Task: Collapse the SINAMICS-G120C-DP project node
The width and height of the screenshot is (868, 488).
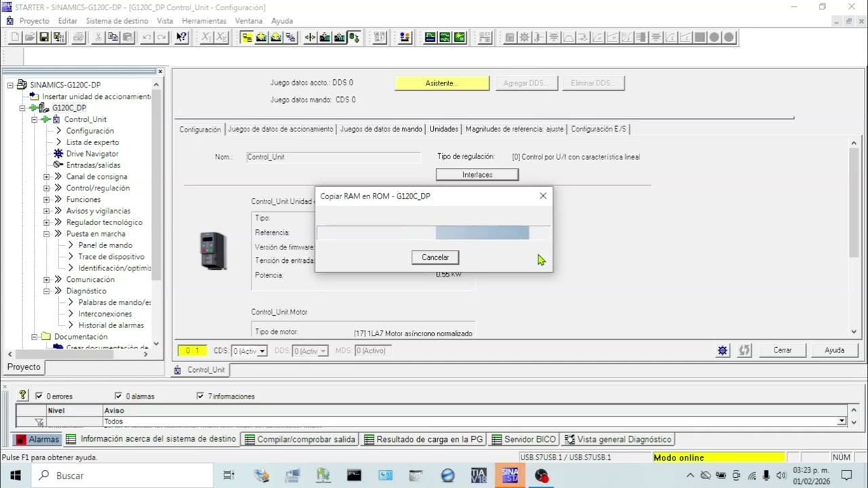Action: point(10,85)
